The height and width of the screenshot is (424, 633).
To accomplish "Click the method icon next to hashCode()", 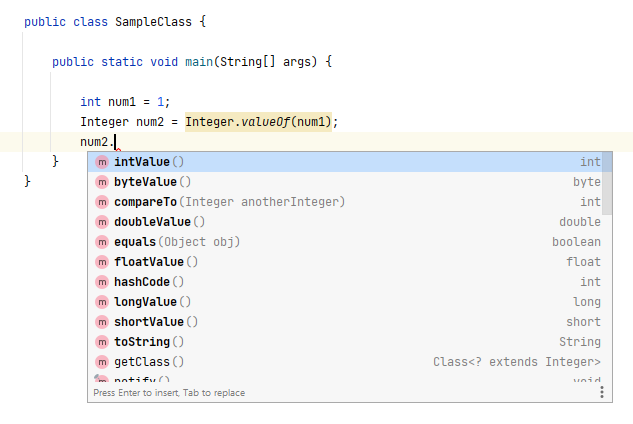I will click(x=102, y=282).
